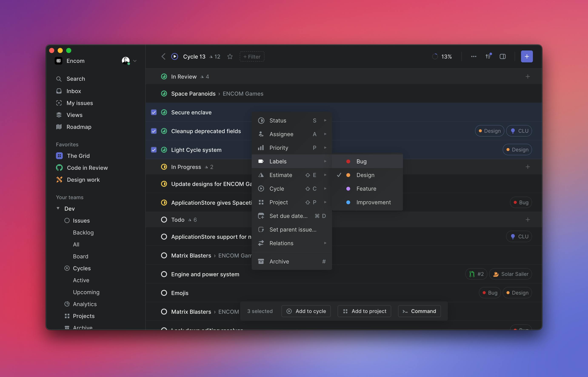Open the three-dot more options menu
588x377 pixels.
[474, 57]
